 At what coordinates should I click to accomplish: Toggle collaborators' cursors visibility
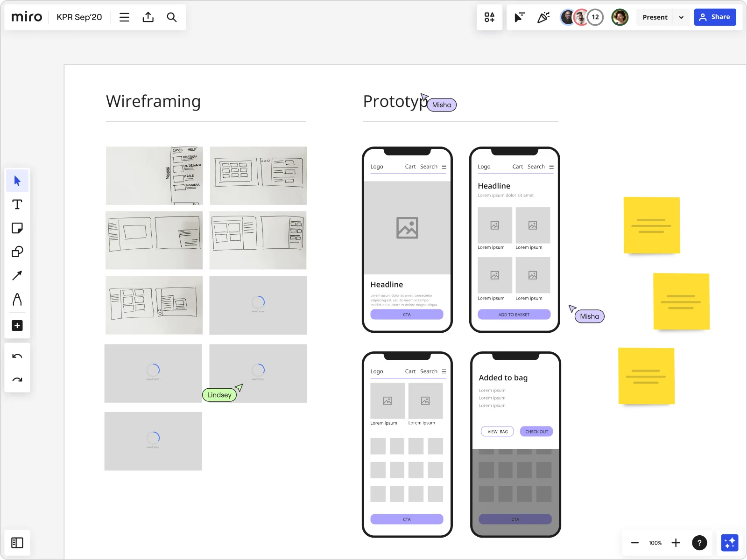pyautogui.click(x=520, y=17)
